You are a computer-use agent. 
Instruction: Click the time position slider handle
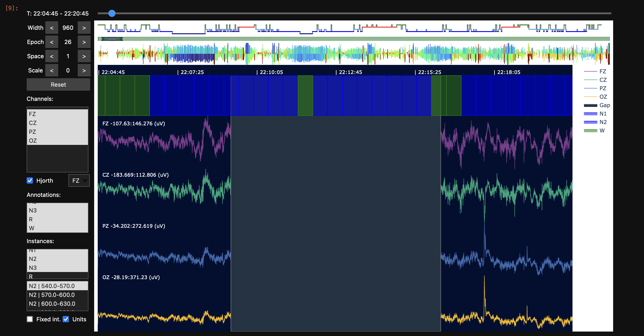[x=112, y=13]
